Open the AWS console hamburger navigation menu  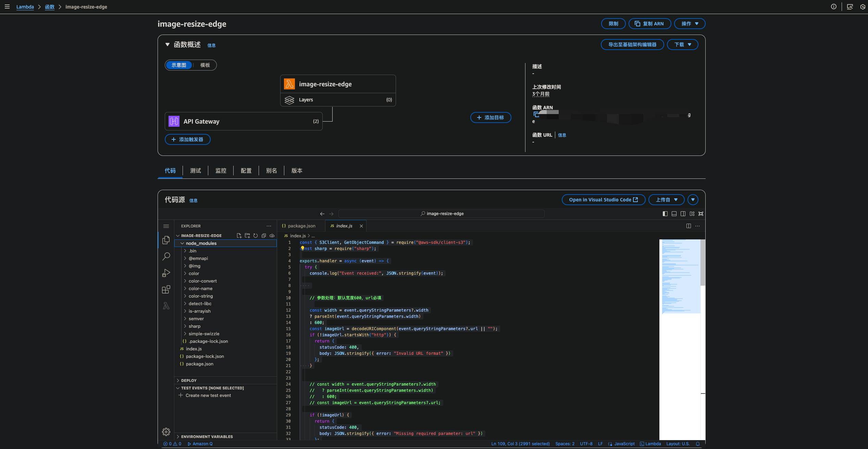(7, 7)
